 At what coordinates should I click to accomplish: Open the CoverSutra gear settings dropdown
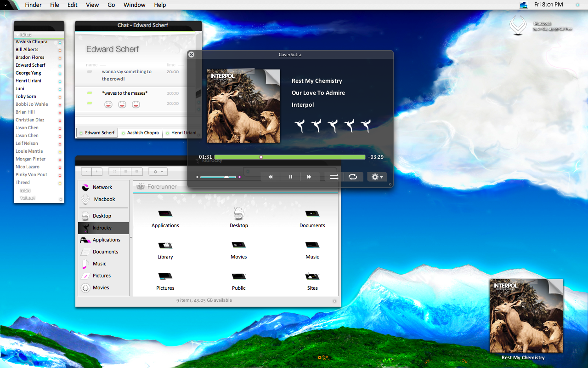pos(377,177)
